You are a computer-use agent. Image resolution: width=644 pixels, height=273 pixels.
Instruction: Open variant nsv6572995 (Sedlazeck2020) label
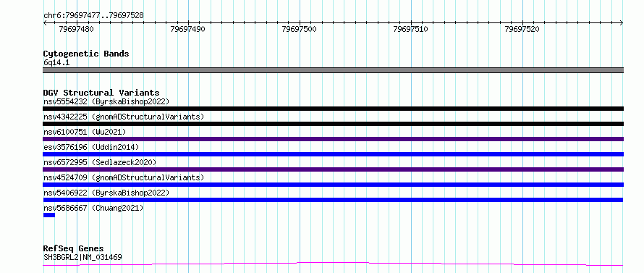click(x=100, y=162)
